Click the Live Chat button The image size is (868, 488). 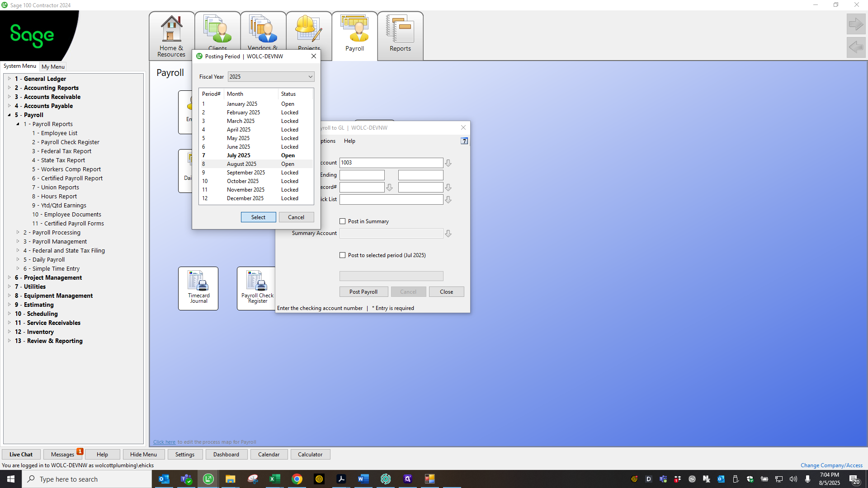point(21,455)
